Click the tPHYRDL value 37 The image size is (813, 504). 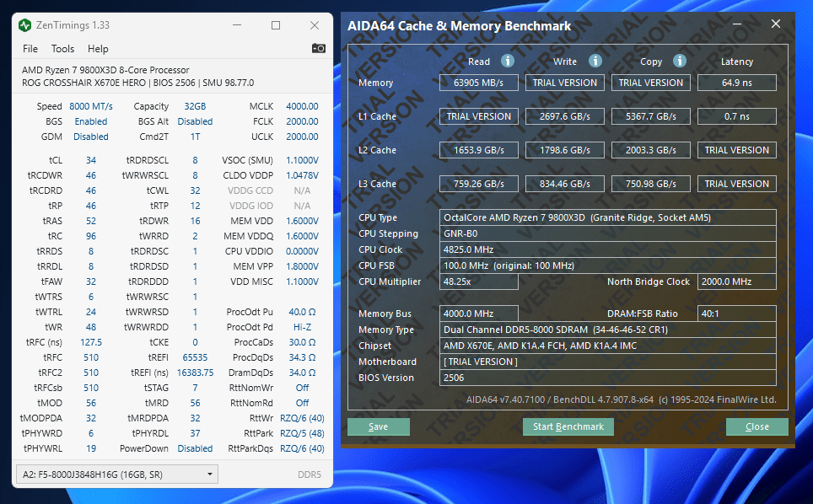click(195, 433)
